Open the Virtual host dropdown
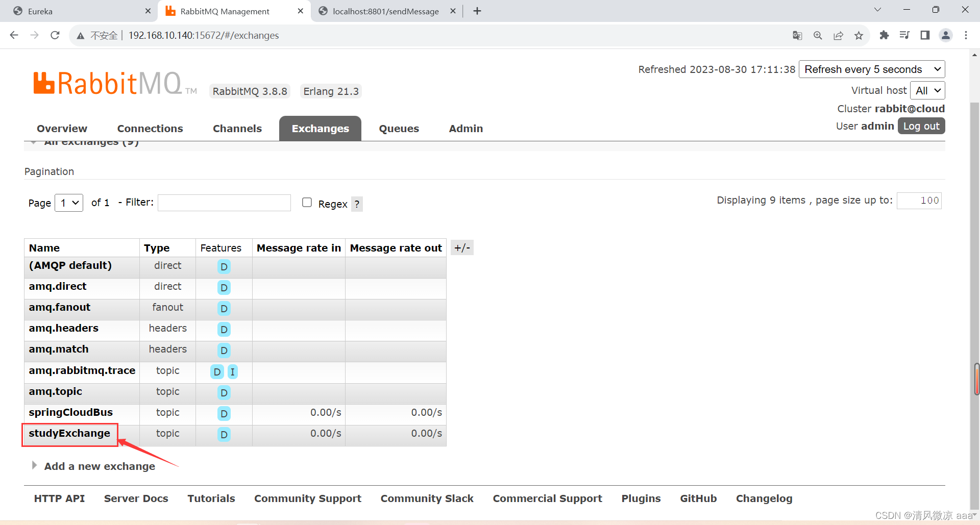Image resolution: width=980 pixels, height=525 pixels. [x=927, y=91]
